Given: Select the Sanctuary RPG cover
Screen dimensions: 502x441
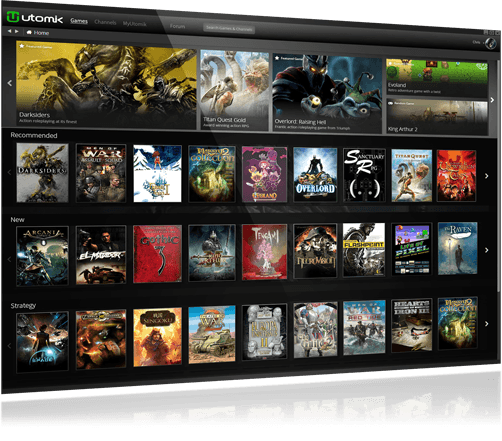Looking at the screenshot, I should (x=364, y=175).
